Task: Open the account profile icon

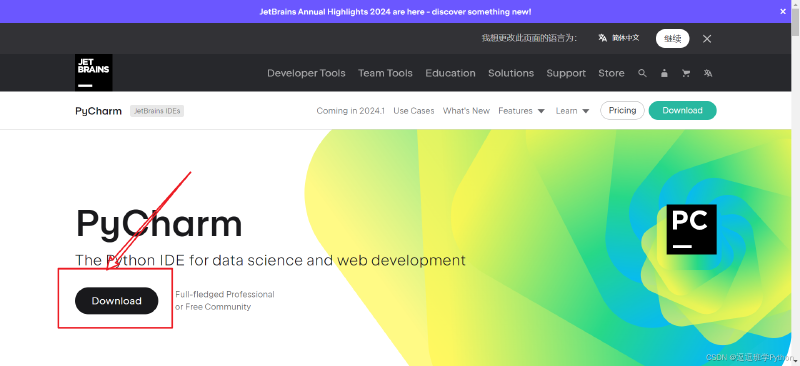Action: pos(664,73)
